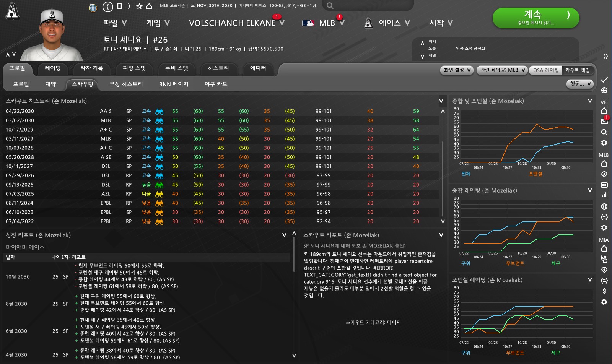Toggle 제구 in 포텐셜 레이팅 chart legend
This screenshot has width=612, height=364.
click(555, 353)
